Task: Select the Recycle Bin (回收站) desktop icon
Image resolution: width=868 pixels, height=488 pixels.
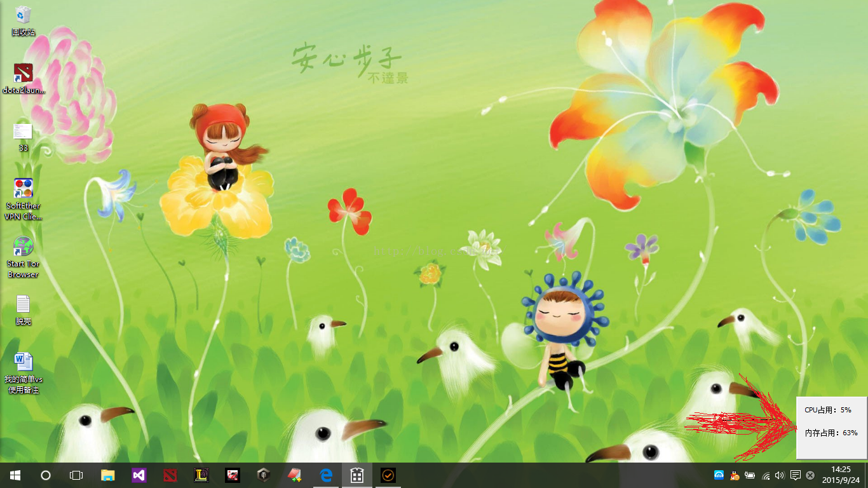Action: (x=24, y=20)
